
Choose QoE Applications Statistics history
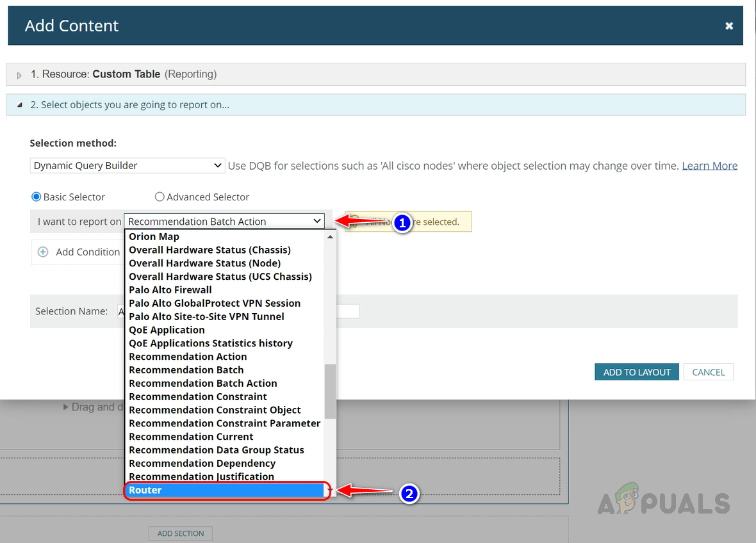point(225,343)
